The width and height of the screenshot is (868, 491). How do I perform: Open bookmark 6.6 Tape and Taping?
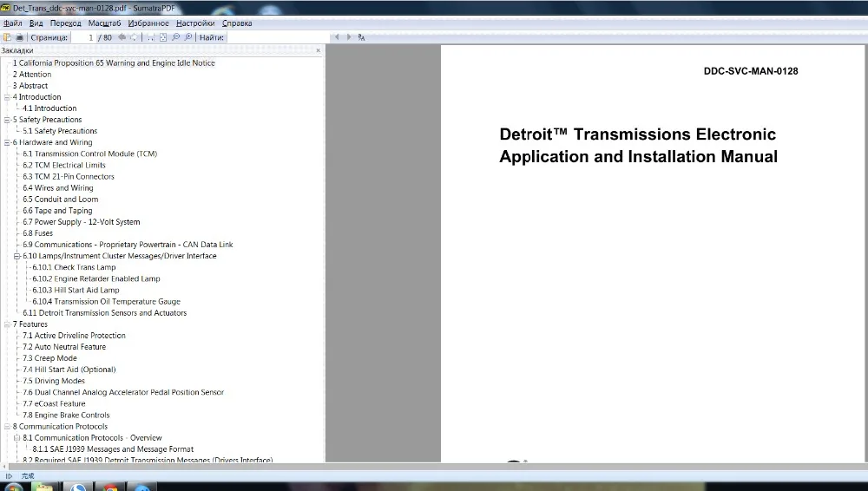click(x=57, y=210)
